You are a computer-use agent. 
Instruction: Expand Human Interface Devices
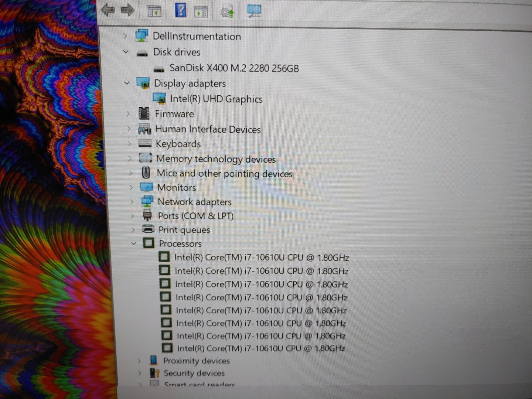[x=129, y=129]
